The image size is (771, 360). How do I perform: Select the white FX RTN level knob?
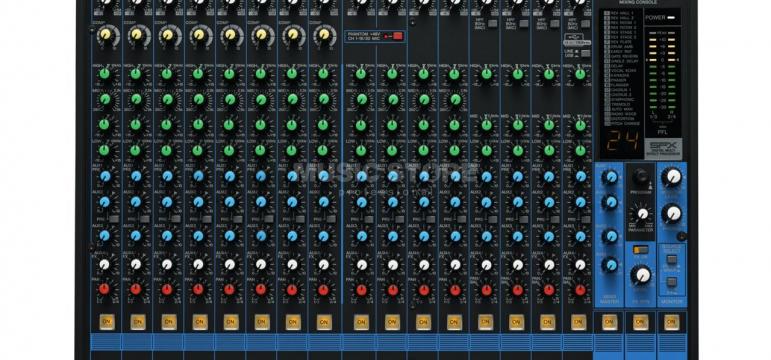tap(642, 274)
